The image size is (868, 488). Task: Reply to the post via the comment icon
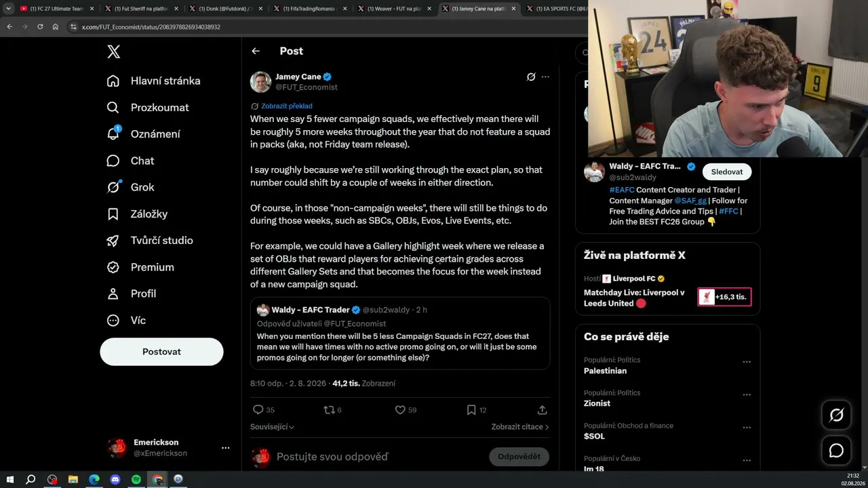point(258,410)
